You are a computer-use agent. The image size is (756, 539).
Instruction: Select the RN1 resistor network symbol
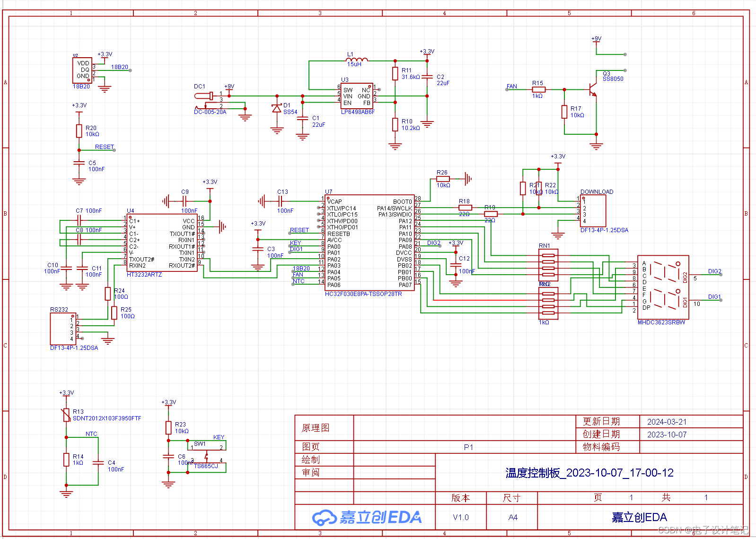548,265
